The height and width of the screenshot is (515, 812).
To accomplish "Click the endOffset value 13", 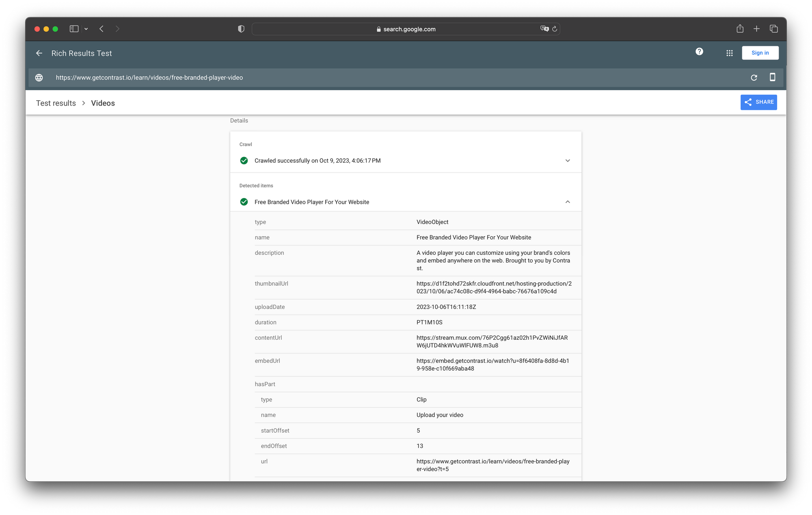I will (420, 446).
